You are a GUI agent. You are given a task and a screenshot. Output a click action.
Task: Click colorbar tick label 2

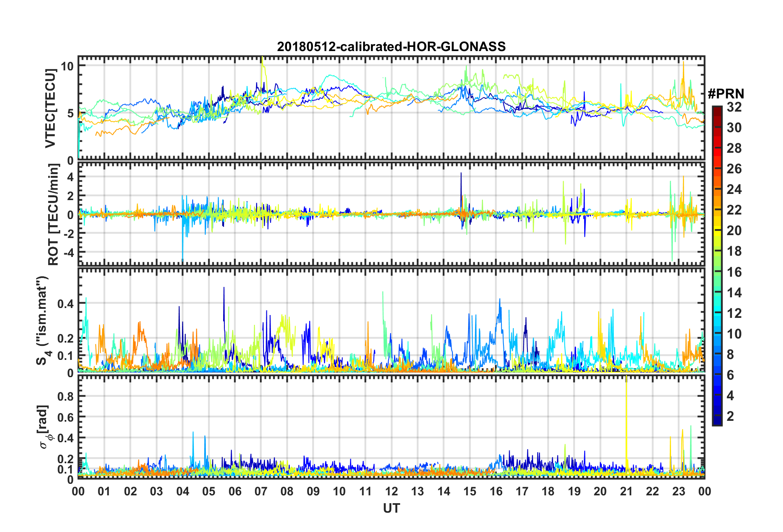[x=730, y=416]
